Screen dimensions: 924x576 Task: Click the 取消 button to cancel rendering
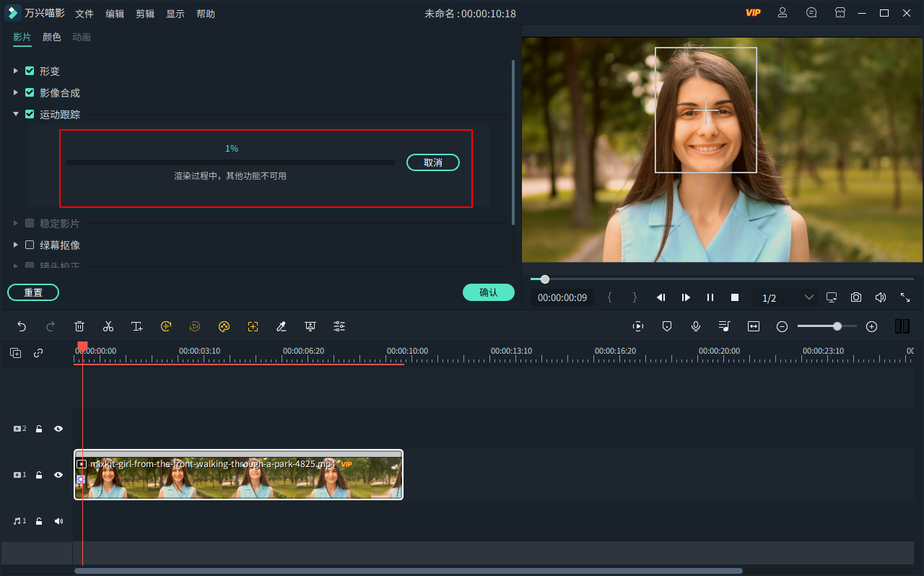click(x=433, y=162)
